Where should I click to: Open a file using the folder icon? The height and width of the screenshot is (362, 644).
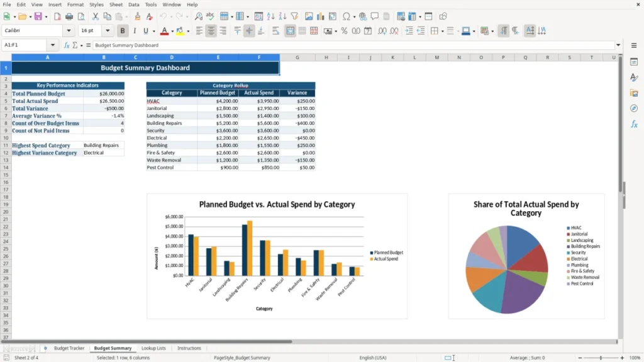(22, 16)
